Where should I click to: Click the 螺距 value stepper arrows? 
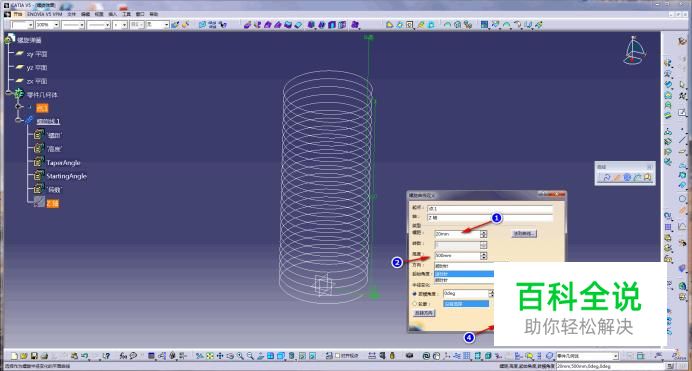[484, 234]
